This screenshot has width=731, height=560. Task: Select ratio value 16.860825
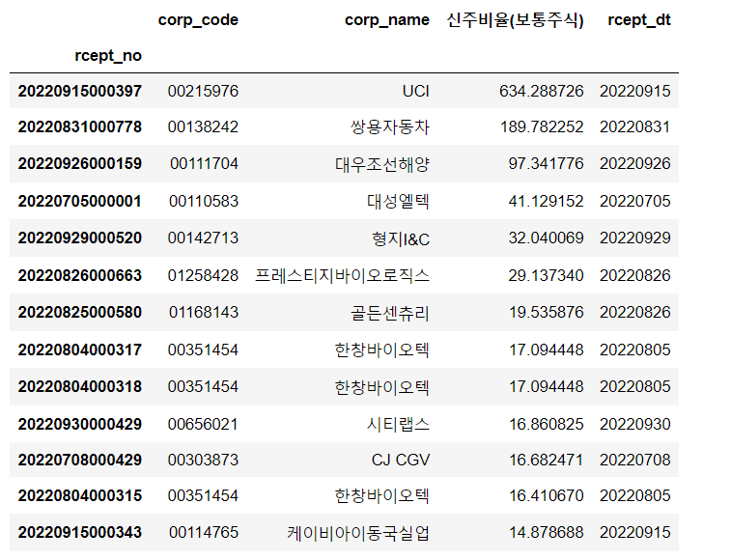(x=547, y=424)
